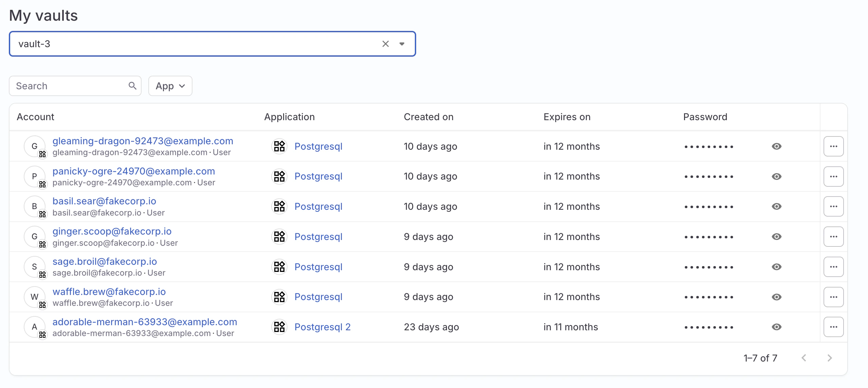This screenshot has width=868, height=388.
Task: Reveal password for gleaming-dragon-92473 account
Action: tap(776, 146)
